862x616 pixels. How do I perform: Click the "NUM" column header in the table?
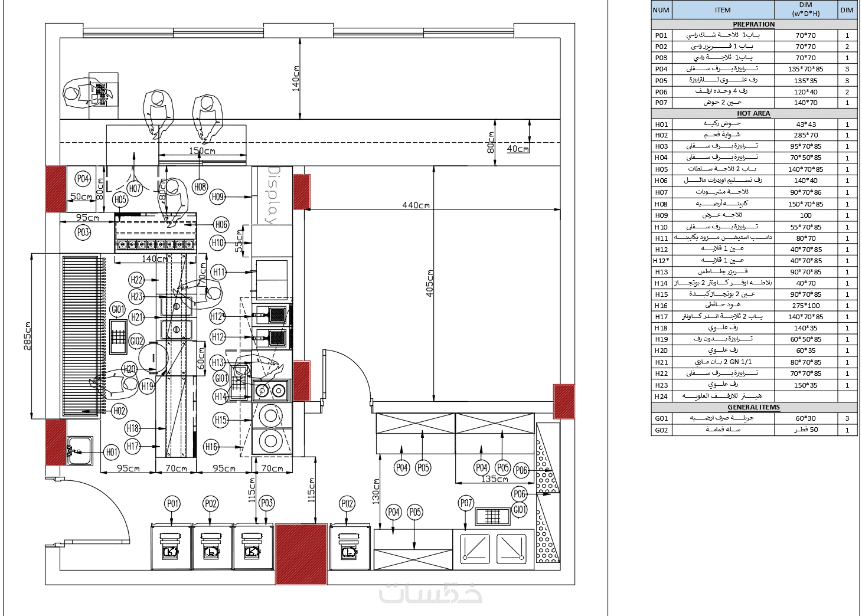(661, 10)
